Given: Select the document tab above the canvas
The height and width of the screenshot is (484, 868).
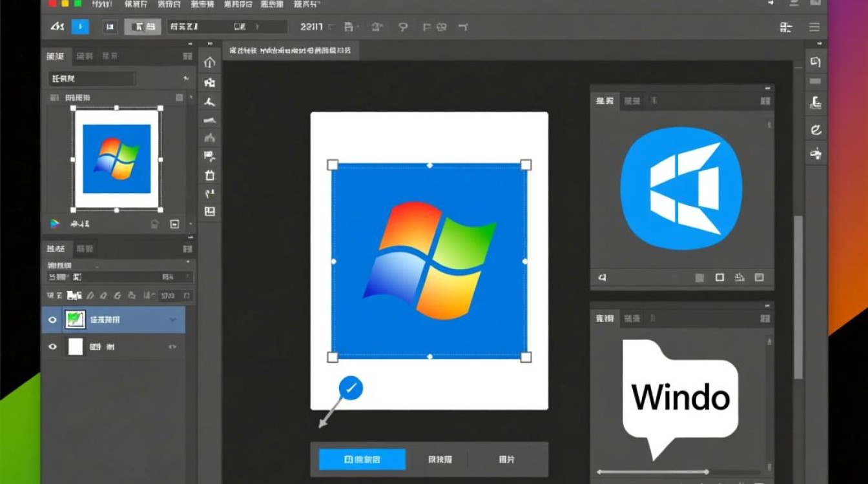Looking at the screenshot, I should coord(291,50).
